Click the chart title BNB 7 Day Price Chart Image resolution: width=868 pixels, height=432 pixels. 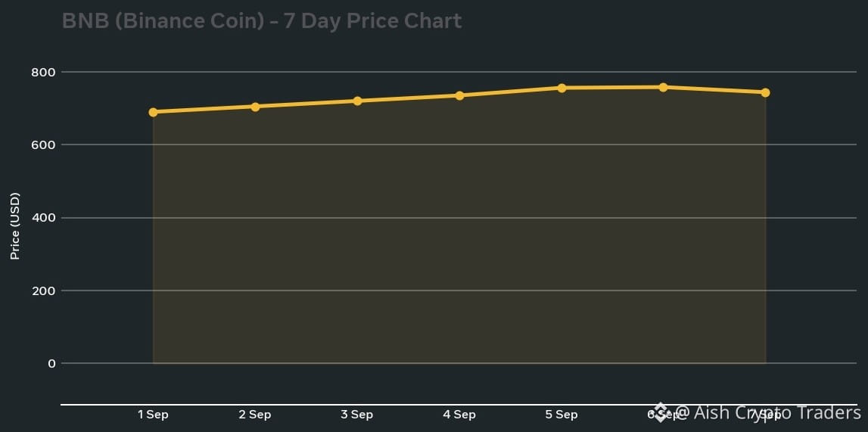coord(262,21)
